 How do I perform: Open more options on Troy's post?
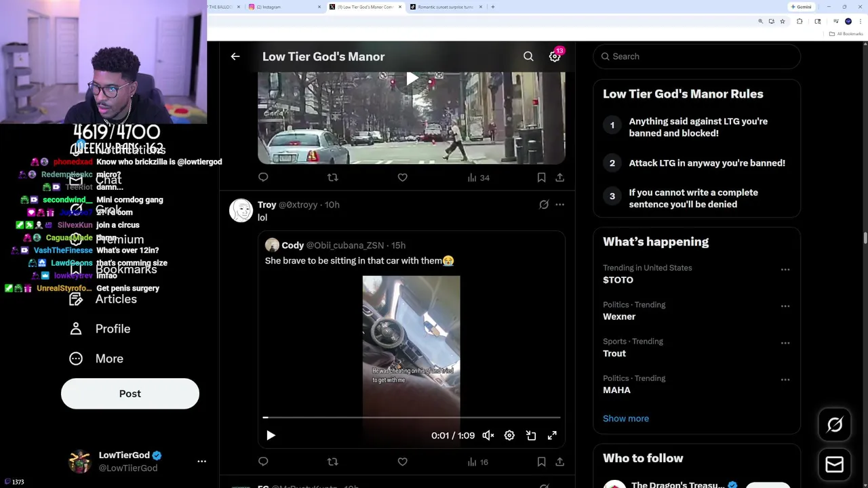point(559,205)
